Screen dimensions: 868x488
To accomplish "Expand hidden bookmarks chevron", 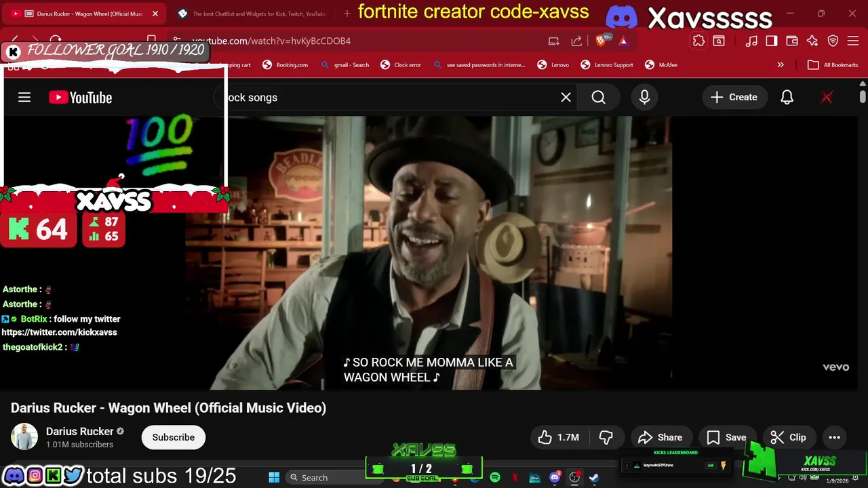I will click(x=781, y=65).
